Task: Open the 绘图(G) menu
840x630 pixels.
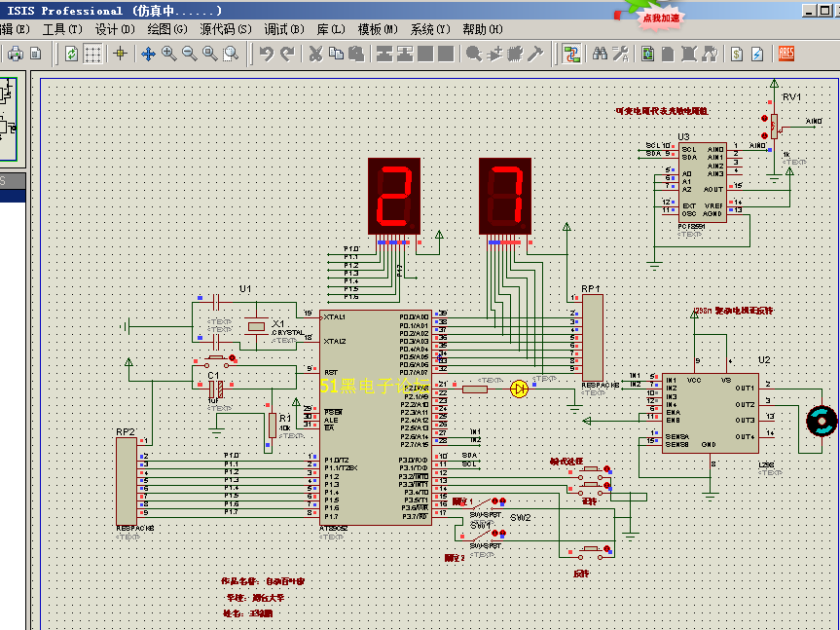Action: (167, 29)
